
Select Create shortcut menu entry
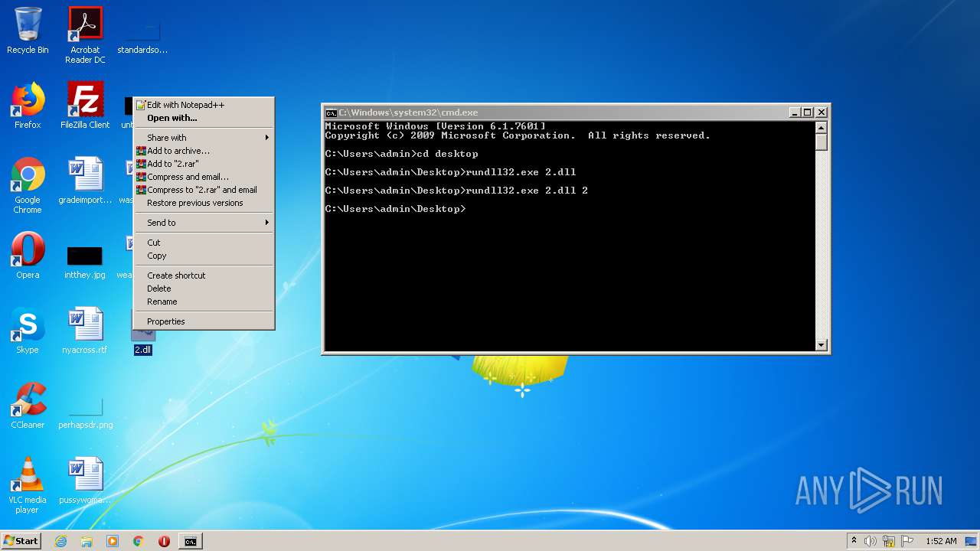coord(204,275)
